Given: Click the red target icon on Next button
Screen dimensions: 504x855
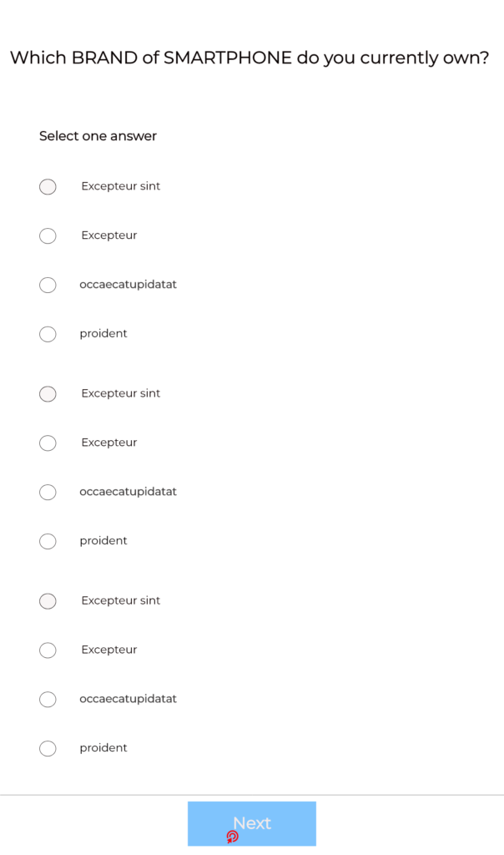Looking at the screenshot, I should tap(233, 837).
